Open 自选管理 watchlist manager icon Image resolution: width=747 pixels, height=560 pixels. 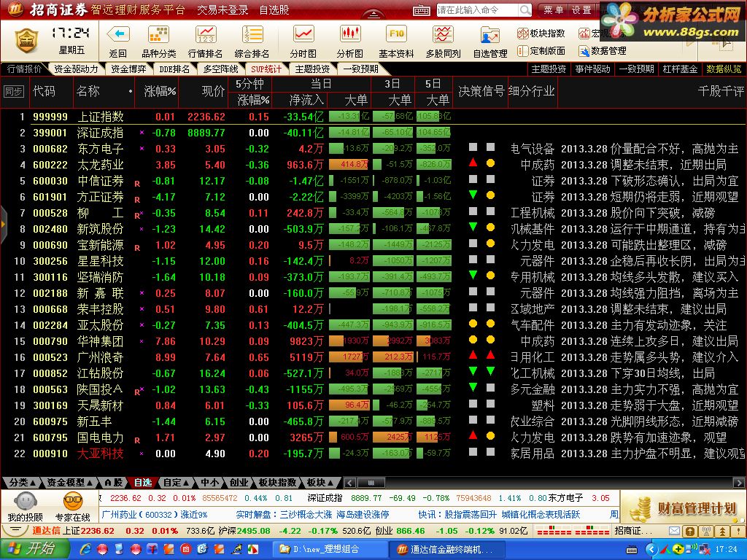click(x=489, y=36)
